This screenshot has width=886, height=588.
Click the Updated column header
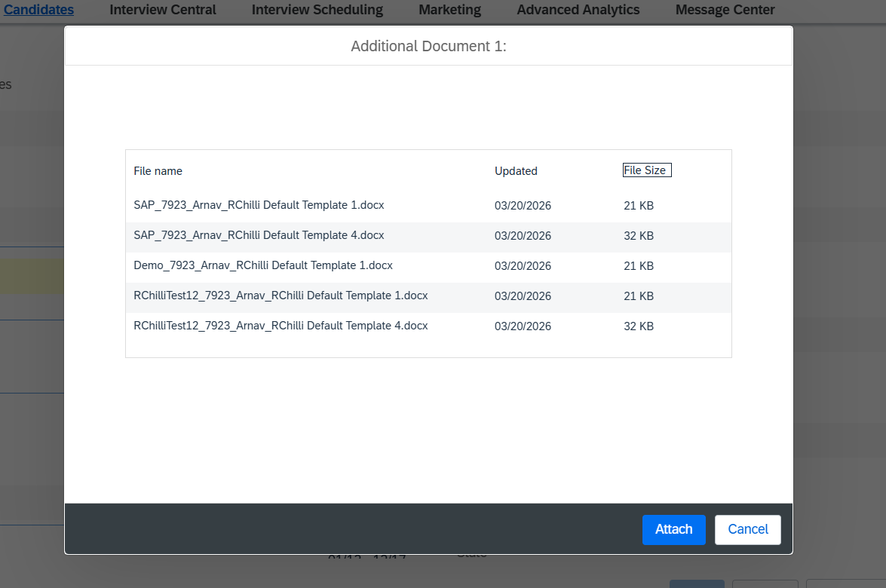tap(516, 171)
